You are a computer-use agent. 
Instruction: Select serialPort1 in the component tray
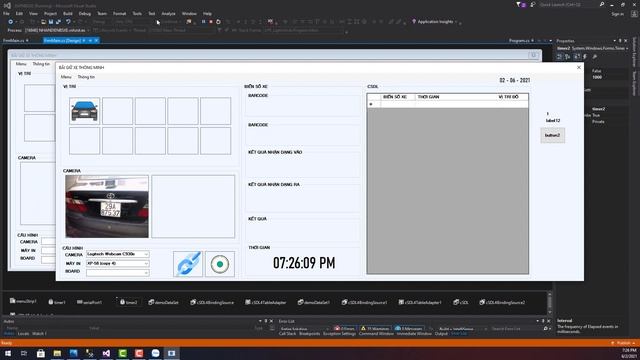coord(89,302)
